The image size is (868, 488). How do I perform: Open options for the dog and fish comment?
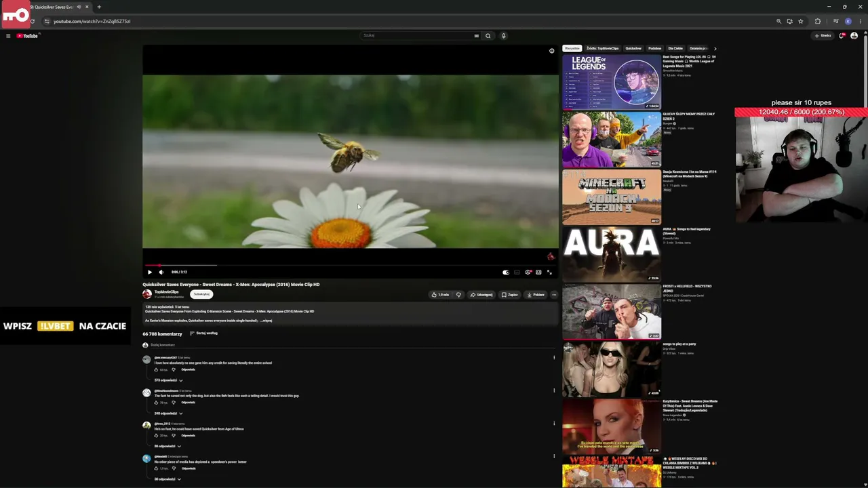pos(554,390)
